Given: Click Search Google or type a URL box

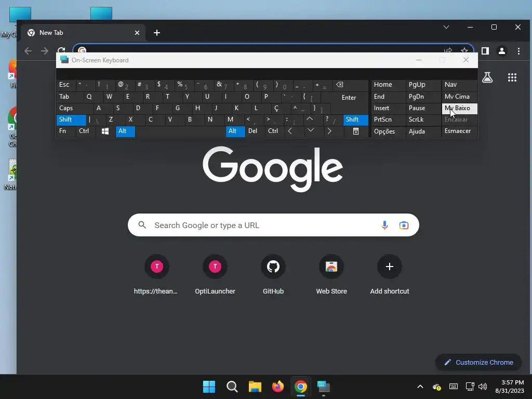Looking at the screenshot, I should point(273,225).
